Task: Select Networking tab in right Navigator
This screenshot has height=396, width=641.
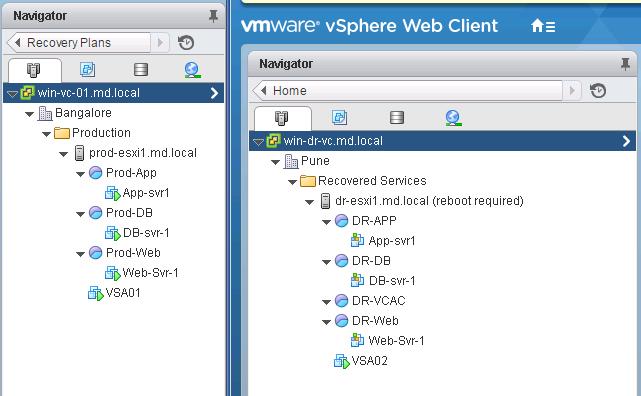Action: (453, 118)
